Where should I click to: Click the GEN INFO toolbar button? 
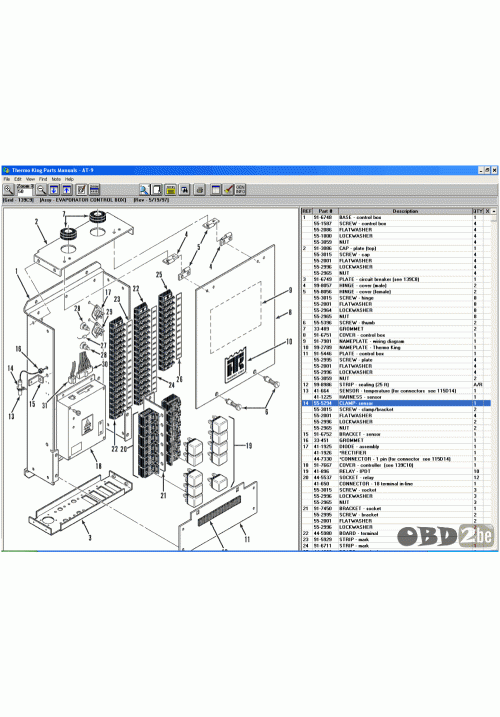240,189
